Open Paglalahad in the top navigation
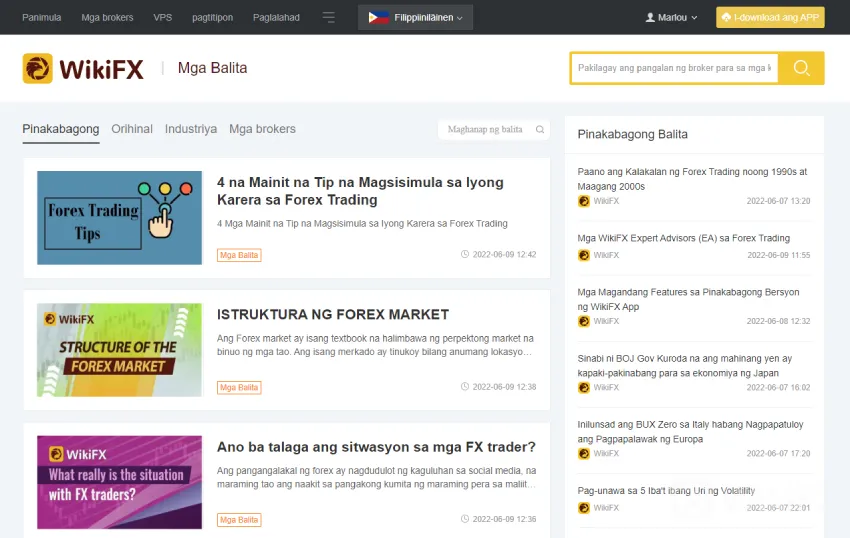 (x=276, y=17)
